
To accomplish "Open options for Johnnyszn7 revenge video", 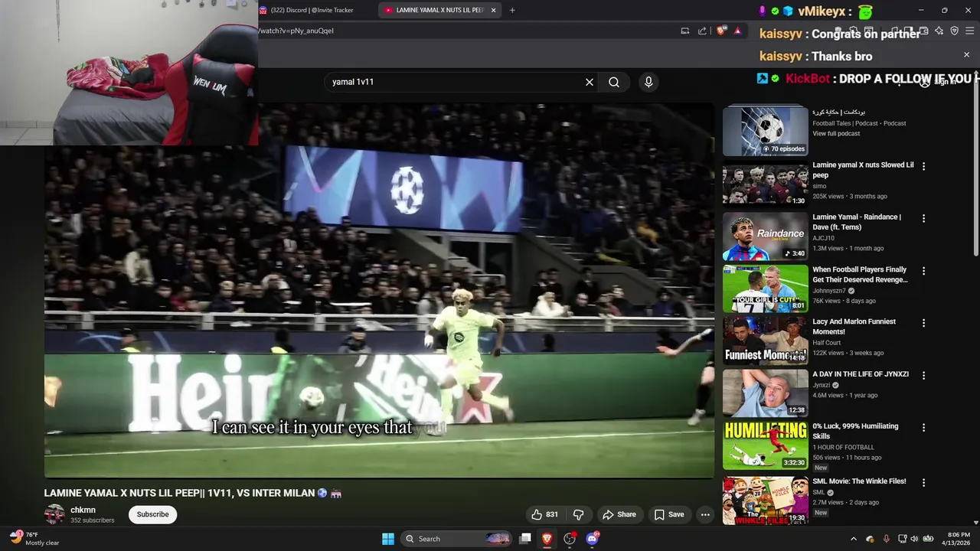I will [x=923, y=271].
